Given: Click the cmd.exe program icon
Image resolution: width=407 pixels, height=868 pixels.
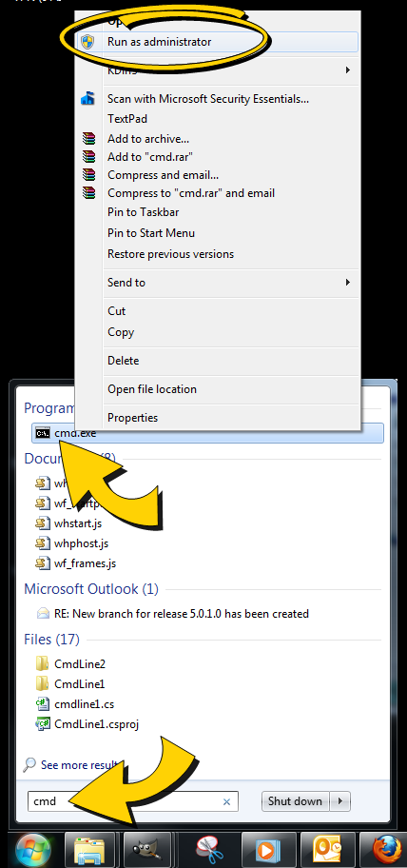Looking at the screenshot, I should (x=43, y=433).
